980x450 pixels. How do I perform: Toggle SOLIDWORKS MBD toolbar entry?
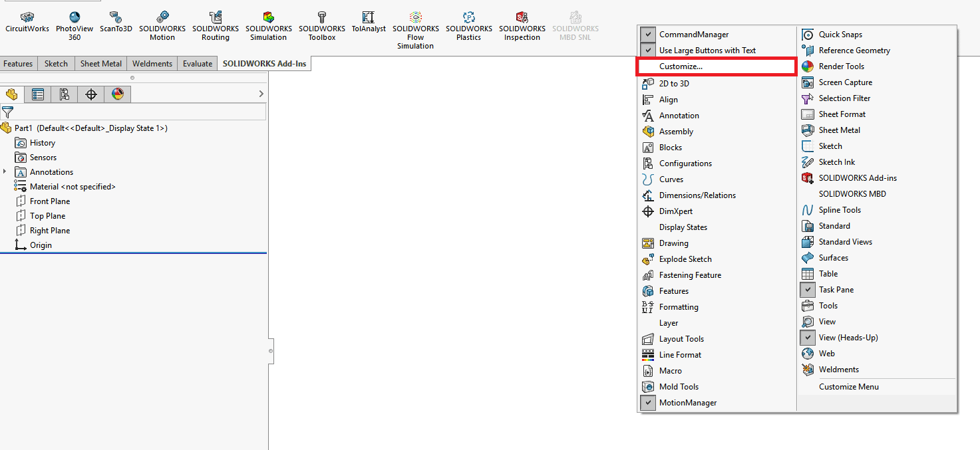click(877, 194)
